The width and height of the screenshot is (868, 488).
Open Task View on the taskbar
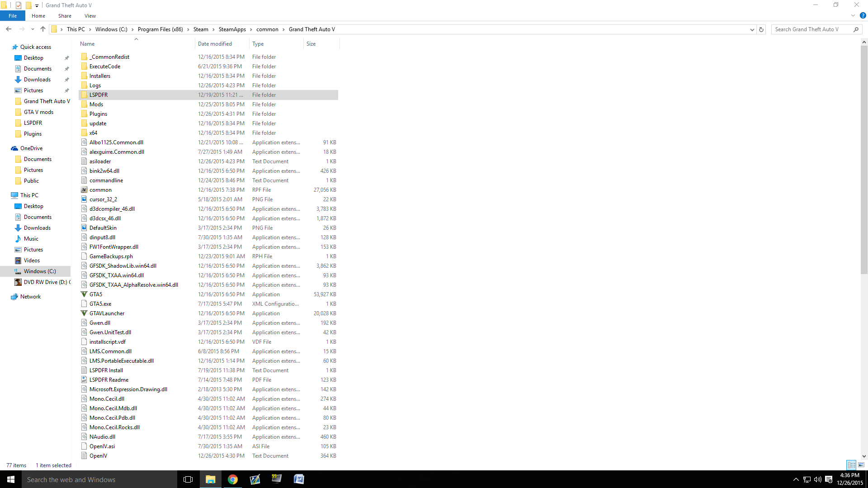tap(188, 479)
